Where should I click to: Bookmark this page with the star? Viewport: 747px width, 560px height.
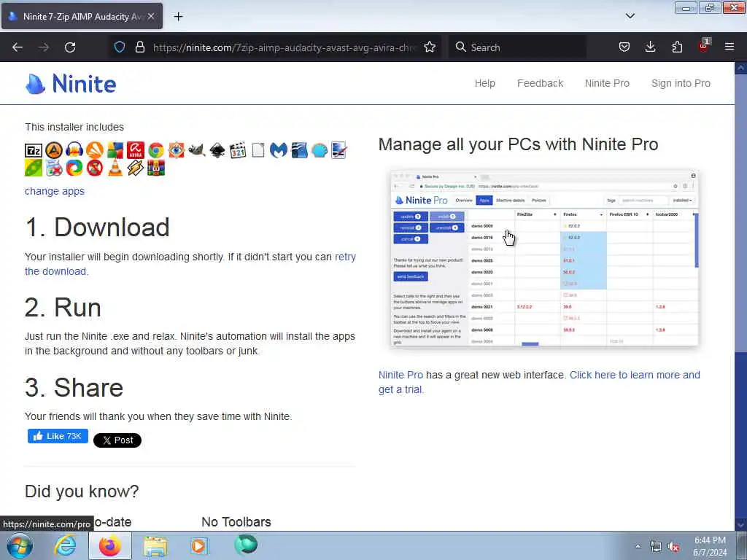pos(430,47)
